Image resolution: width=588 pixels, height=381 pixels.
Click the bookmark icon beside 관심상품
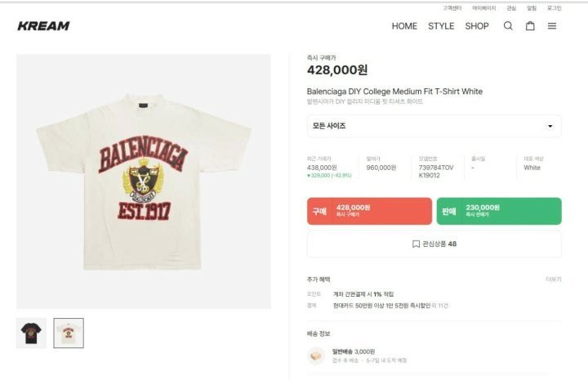416,244
